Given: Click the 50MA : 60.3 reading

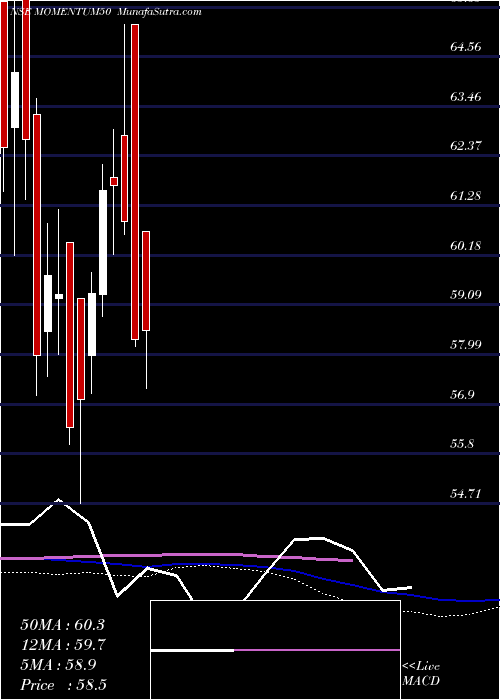Looking at the screenshot, I should (62, 625).
